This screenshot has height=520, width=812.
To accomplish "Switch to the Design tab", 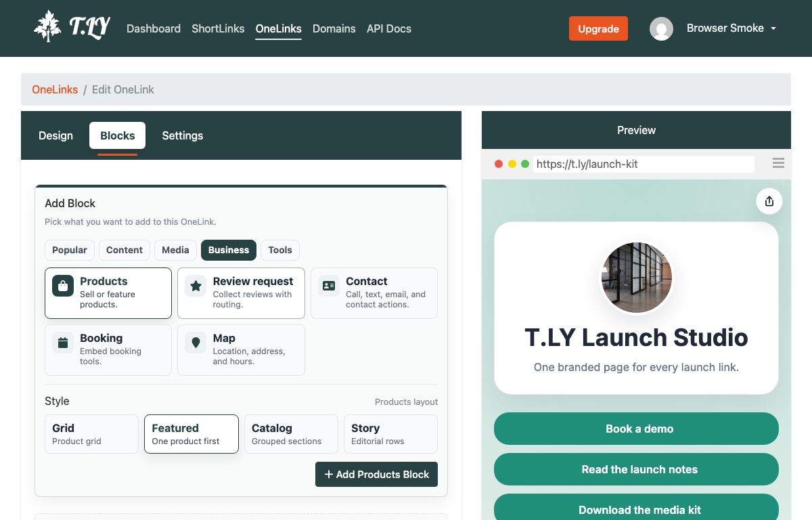I will pyautogui.click(x=55, y=135).
